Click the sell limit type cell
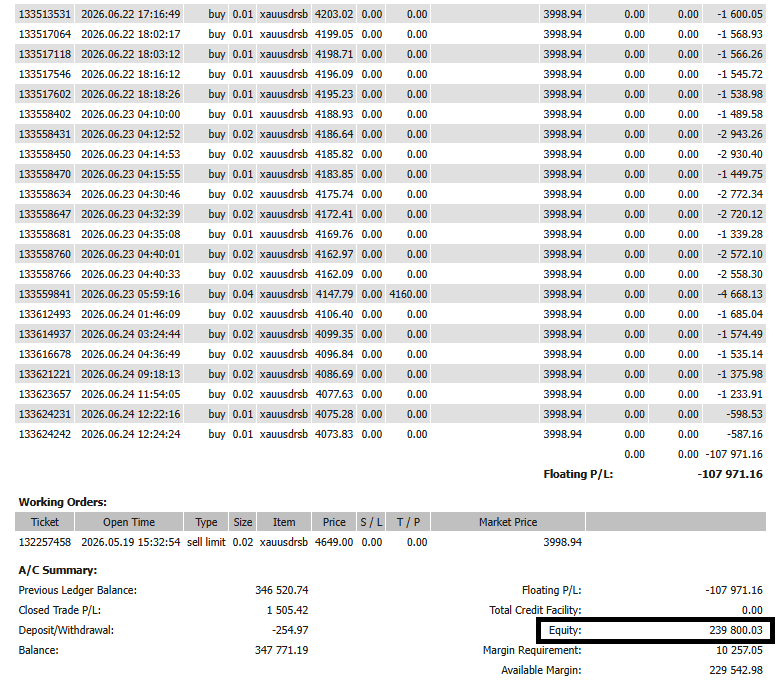 (206, 542)
